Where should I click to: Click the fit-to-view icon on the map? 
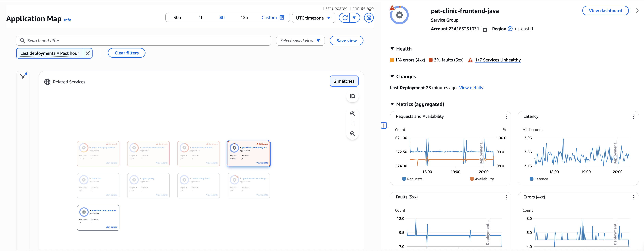pos(352,123)
